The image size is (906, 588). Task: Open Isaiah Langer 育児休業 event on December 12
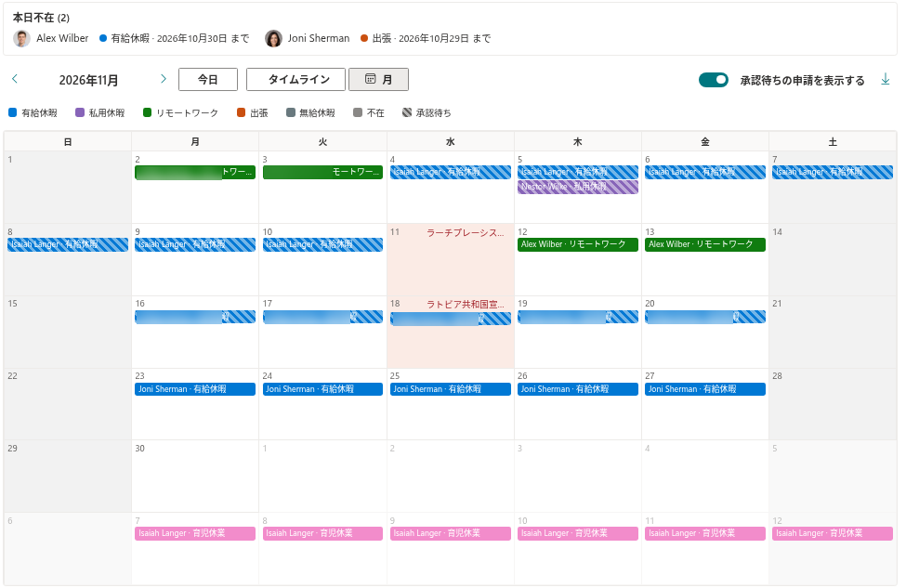coord(833,534)
